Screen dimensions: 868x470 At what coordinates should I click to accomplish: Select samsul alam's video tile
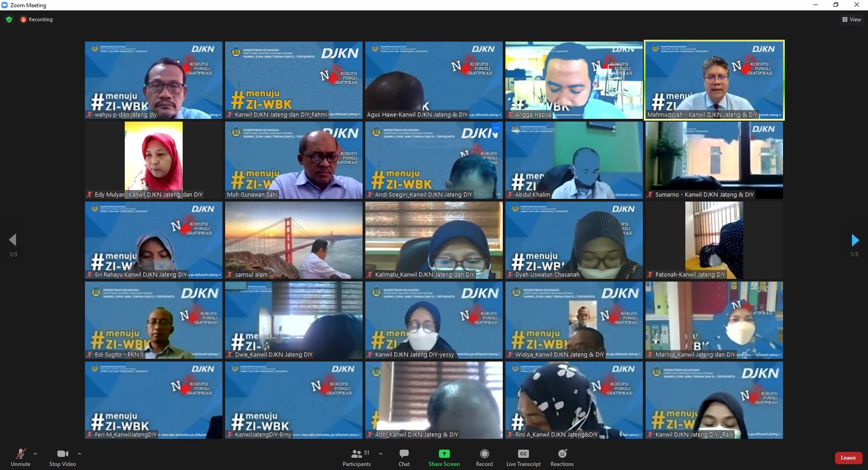pos(293,240)
